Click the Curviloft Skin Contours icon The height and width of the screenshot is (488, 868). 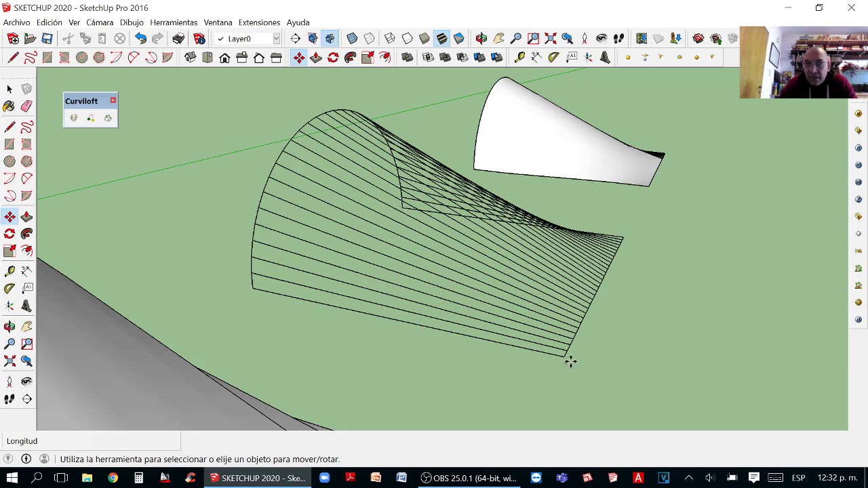tap(108, 118)
